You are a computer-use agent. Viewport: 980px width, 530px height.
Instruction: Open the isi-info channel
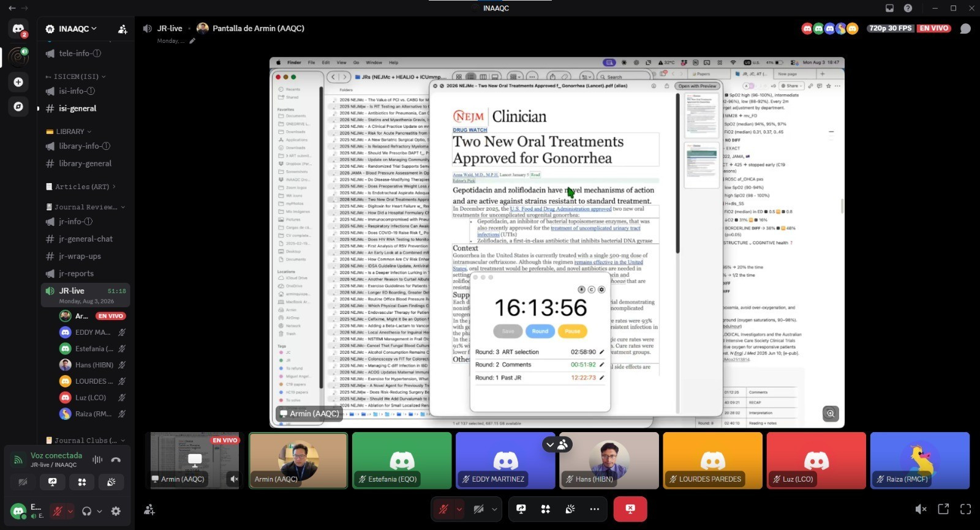(x=86, y=91)
